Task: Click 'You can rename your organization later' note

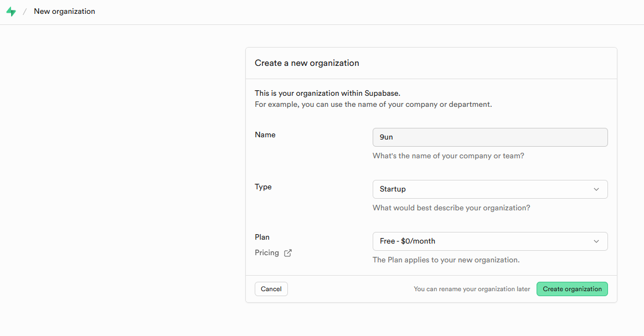Action: (x=472, y=289)
